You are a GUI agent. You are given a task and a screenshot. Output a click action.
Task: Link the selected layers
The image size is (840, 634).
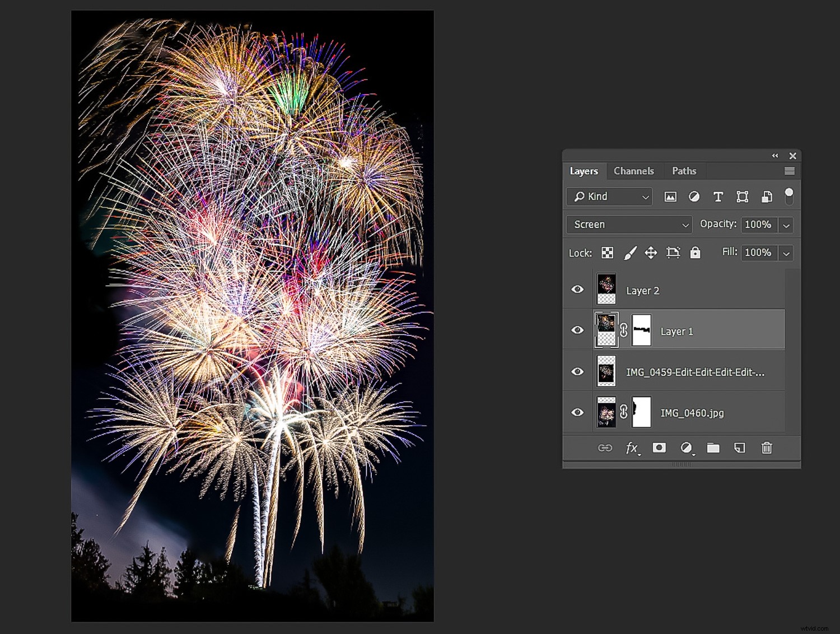click(x=605, y=448)
